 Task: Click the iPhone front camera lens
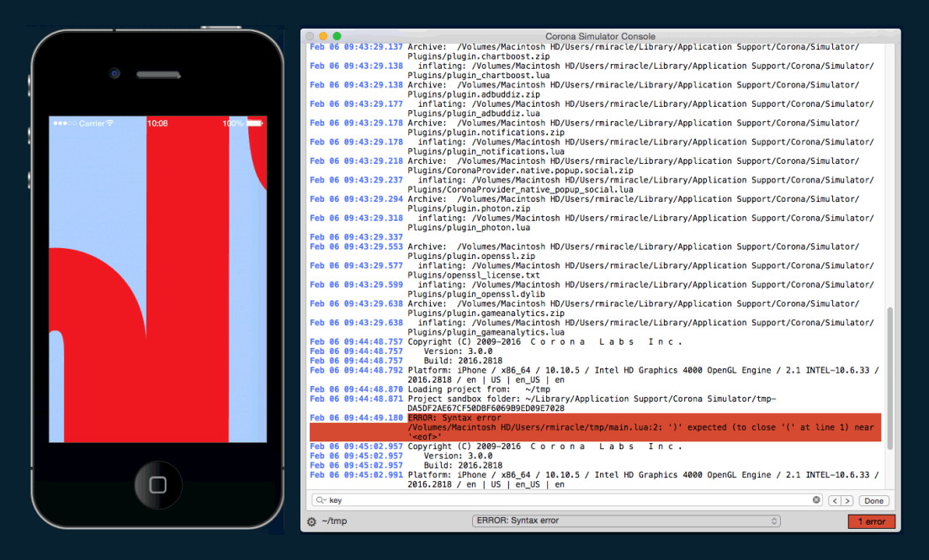click(x=114, y=73)
